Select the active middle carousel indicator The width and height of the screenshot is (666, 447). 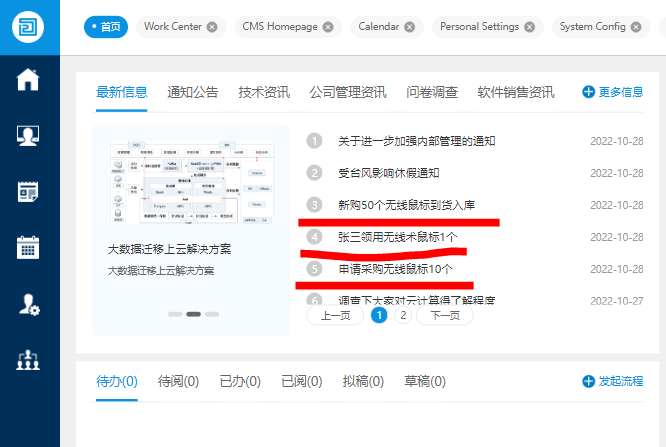194,314
